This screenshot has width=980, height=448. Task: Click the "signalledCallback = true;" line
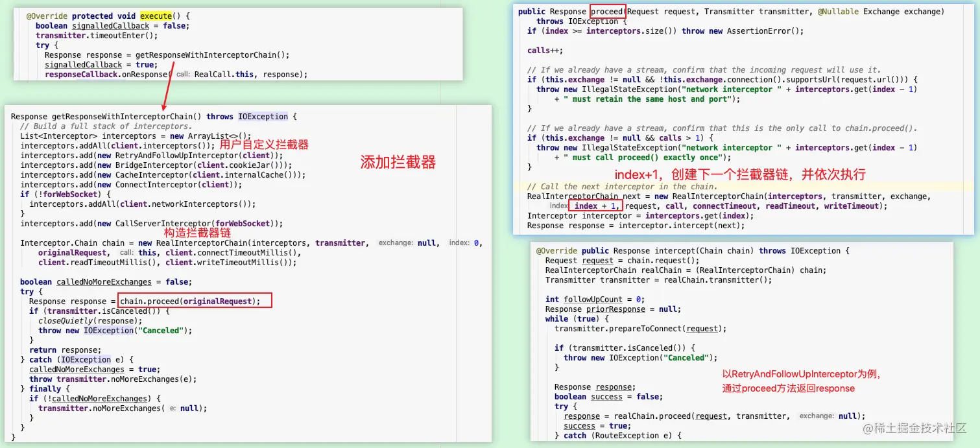[100, 64]
